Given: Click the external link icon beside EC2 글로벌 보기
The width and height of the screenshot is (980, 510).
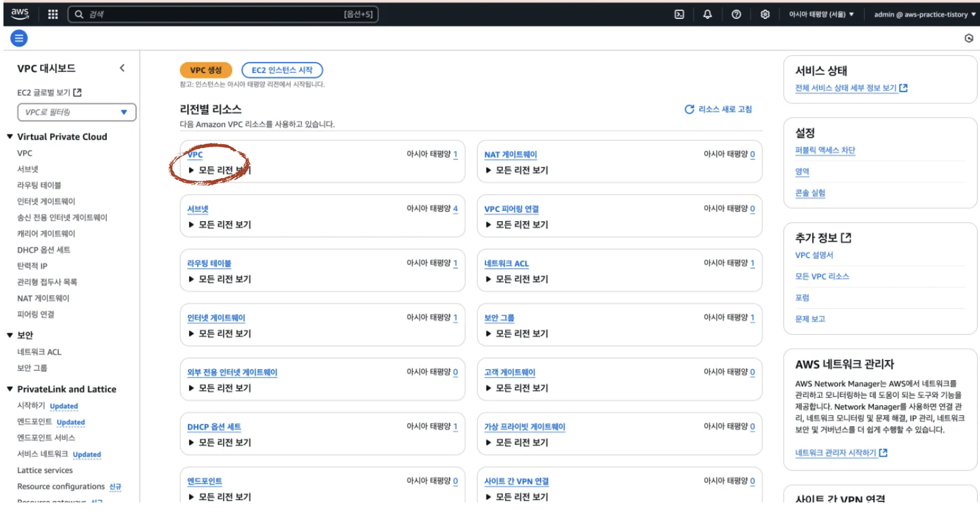Looking at the screenshot, I should (78, 92).
